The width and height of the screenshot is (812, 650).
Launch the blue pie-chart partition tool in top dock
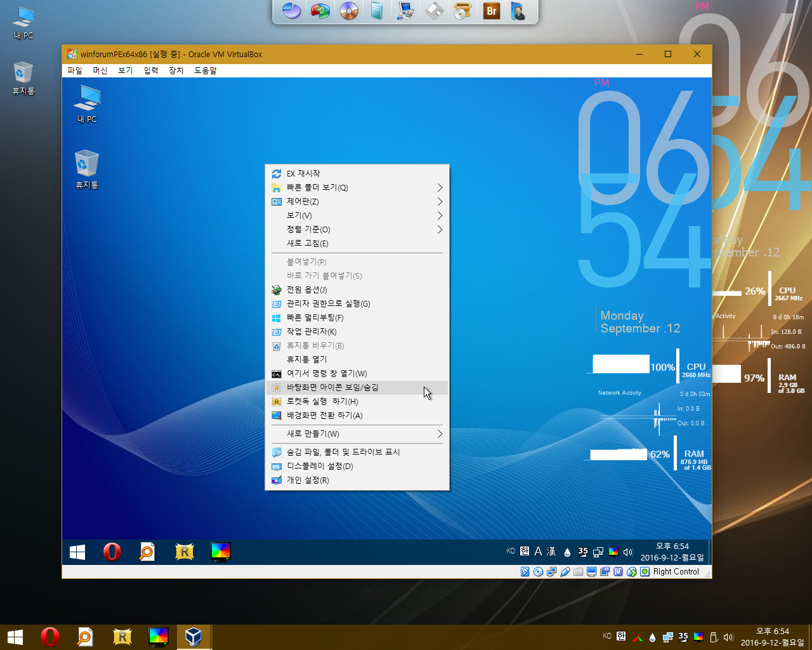[x=291, y=11]
